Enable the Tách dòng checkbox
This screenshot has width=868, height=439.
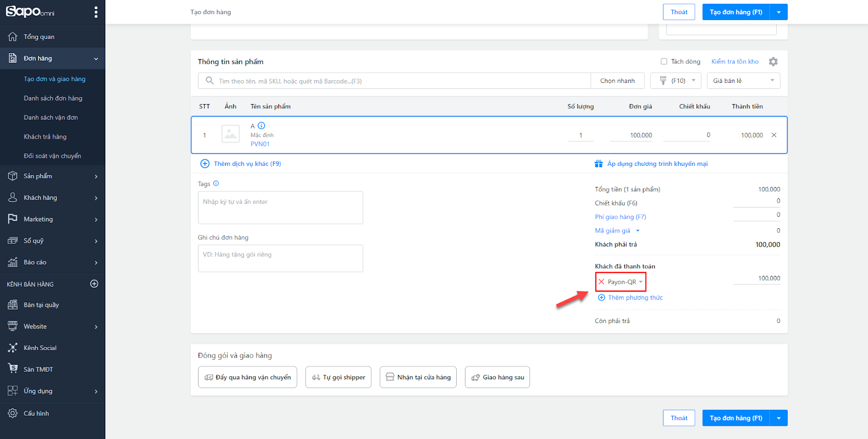click(663, 62)
